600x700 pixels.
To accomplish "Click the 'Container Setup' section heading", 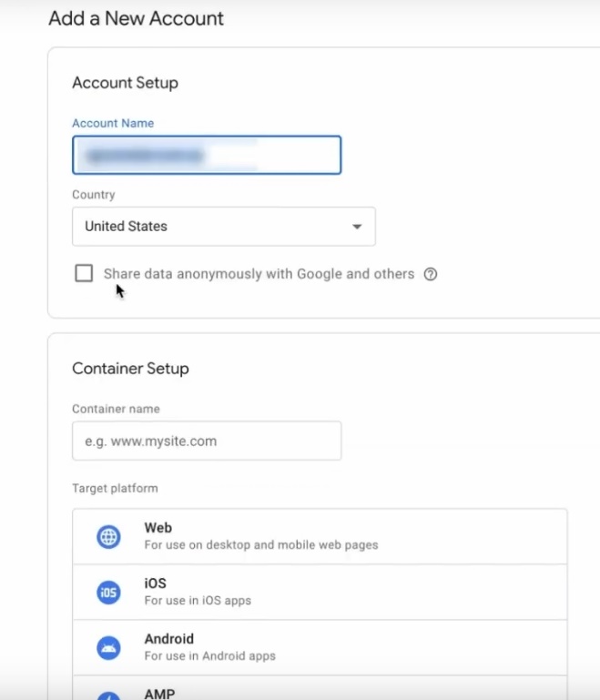I will [x=130, y=369].
